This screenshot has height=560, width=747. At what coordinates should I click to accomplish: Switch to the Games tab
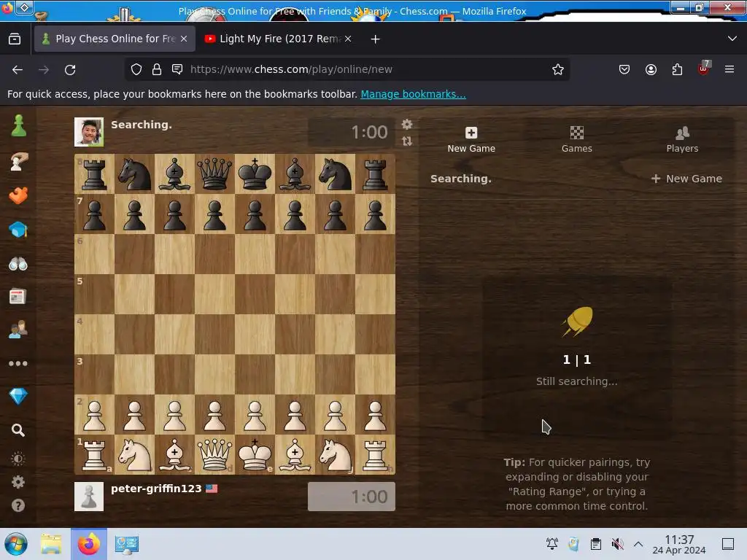click(x=576, y=139)
